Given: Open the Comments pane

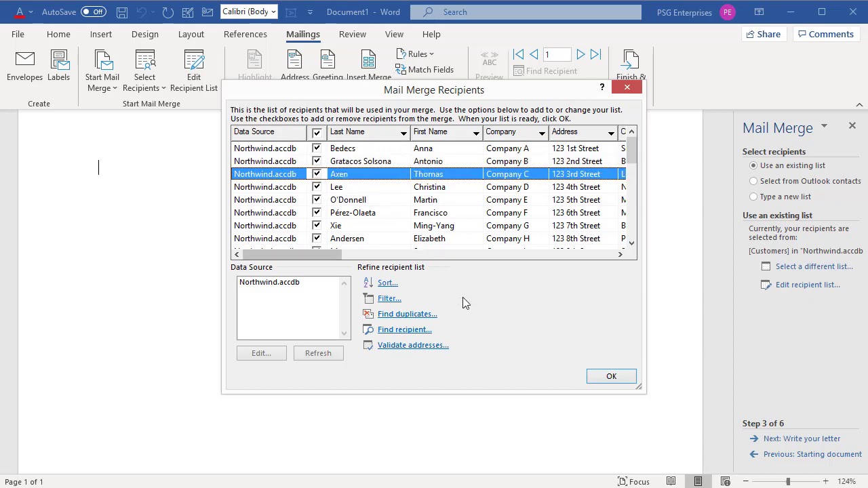Looking at the screenshot, I should [826, 34].
